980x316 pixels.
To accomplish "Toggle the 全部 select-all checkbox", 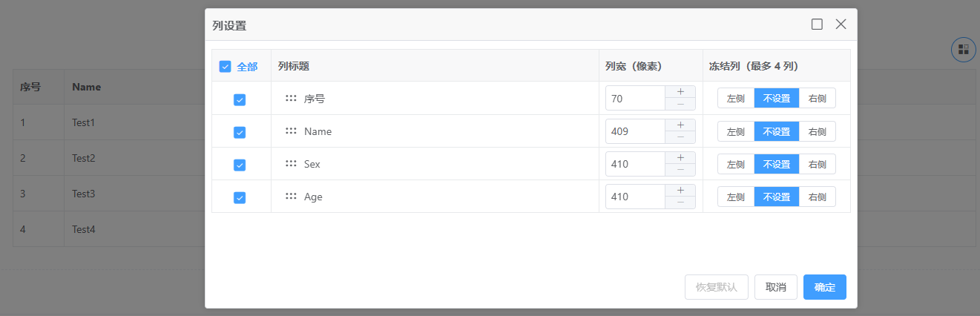I will (x=226, y=67).
